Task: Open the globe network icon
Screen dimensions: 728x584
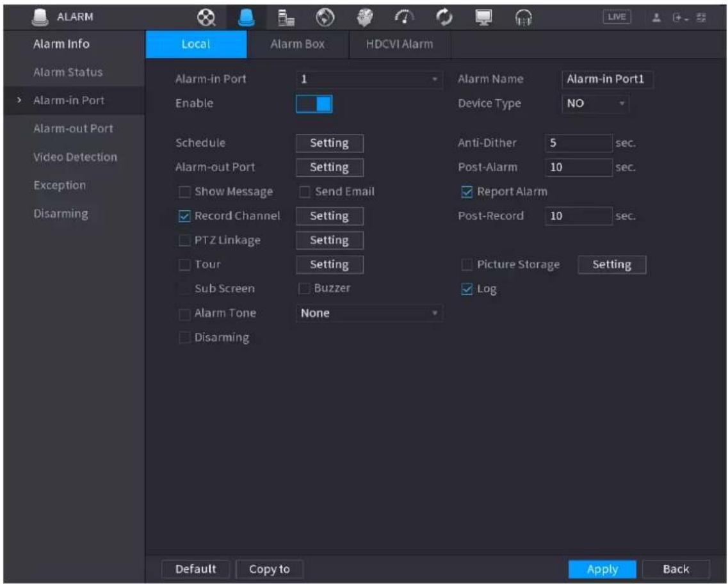Action: point(325,18)
